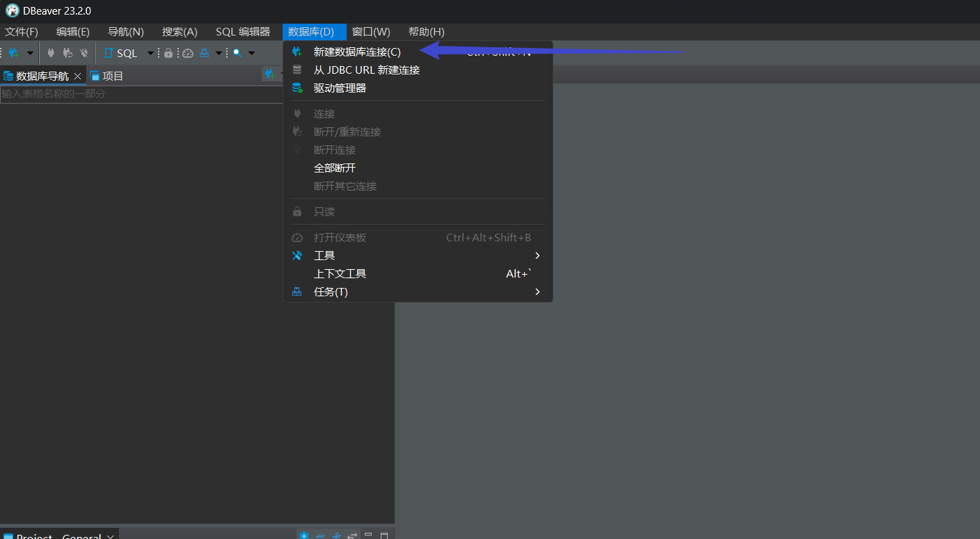
Task: Click new connection icon in navigator panel header
Action: [x=269, y=74]
